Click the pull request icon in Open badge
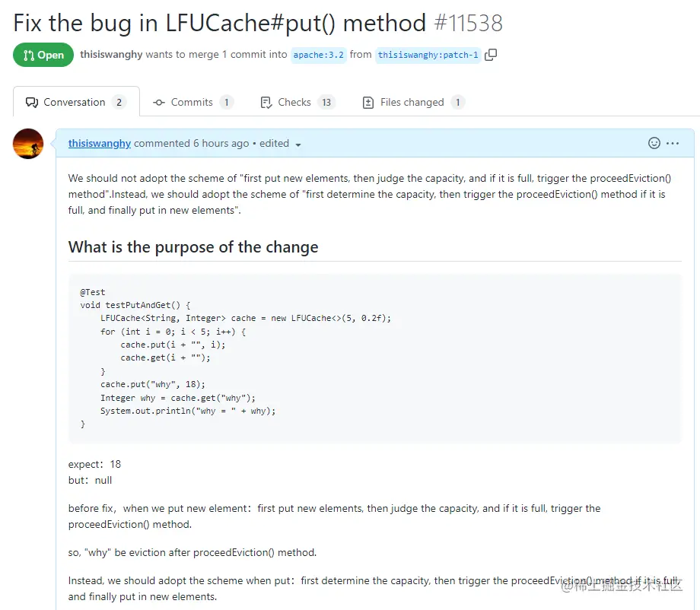The height and width of the screenshot is (610, 700). point(29,56)
